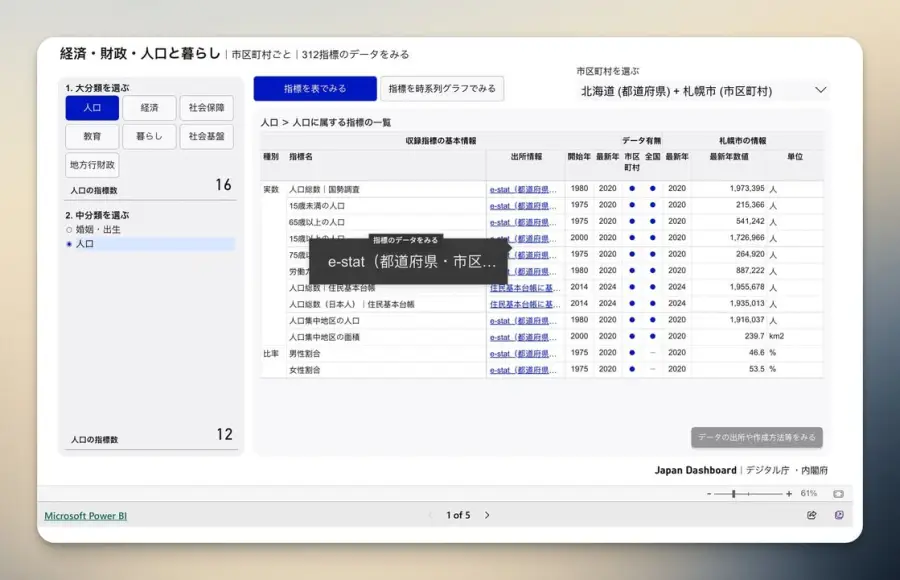Click the 1 of 5 page indicator

(x=458, y=515)
